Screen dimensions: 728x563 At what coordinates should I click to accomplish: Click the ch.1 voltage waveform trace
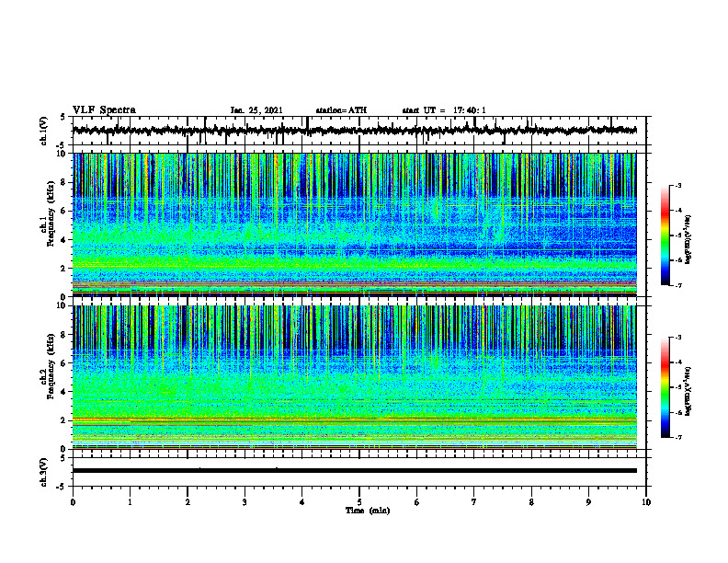click(354, 131)
